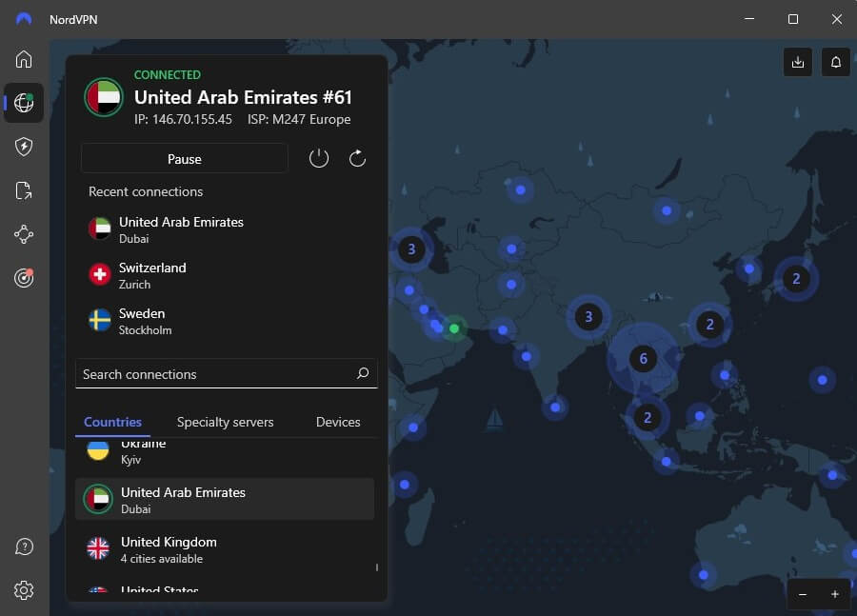Select the highlighted United Arab Emirates Dubai row

point(225,499)
